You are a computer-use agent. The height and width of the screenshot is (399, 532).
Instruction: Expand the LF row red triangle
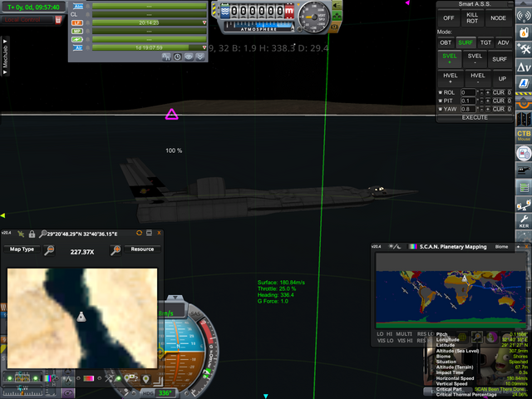coord(204,22)
